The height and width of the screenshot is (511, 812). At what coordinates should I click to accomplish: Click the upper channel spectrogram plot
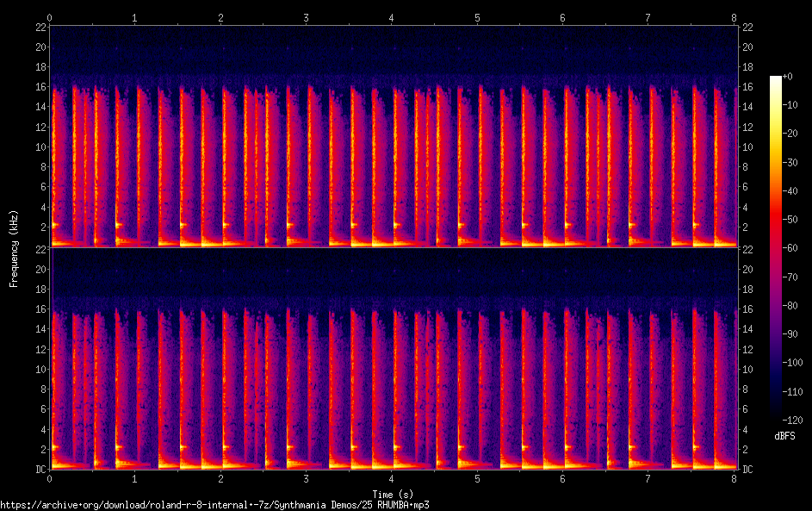coord(394,136)
